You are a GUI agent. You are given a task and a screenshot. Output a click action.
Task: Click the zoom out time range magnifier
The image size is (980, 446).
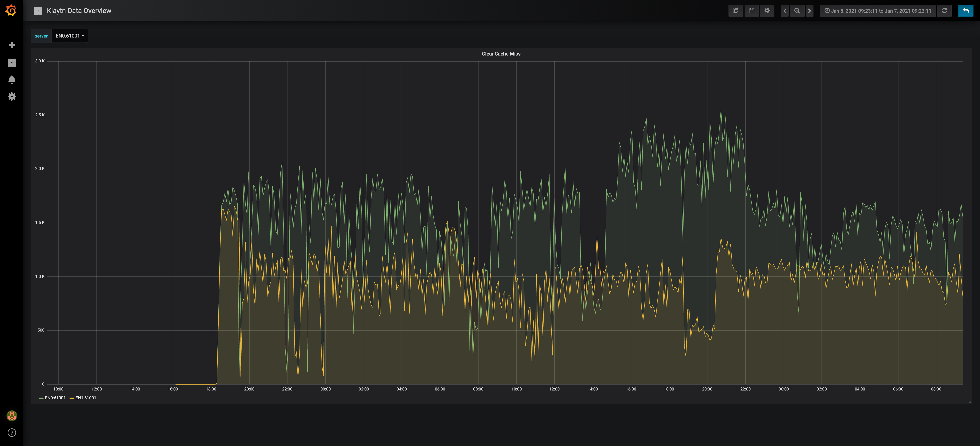pos(797,11)
